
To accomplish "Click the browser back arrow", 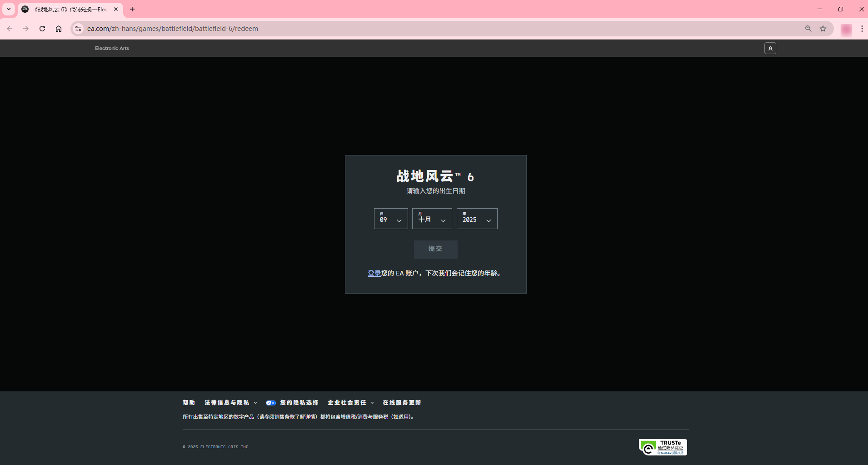I will click(x=10, y=29).
